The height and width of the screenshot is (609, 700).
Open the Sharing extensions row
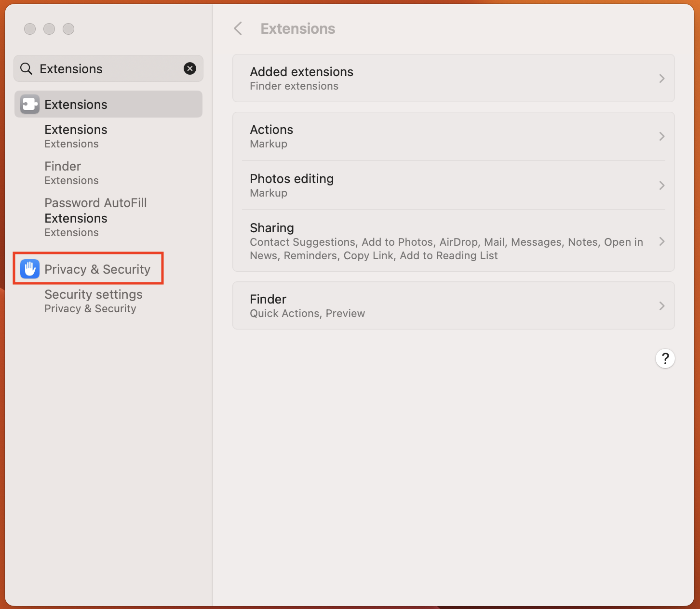click(x=453, y=241)
